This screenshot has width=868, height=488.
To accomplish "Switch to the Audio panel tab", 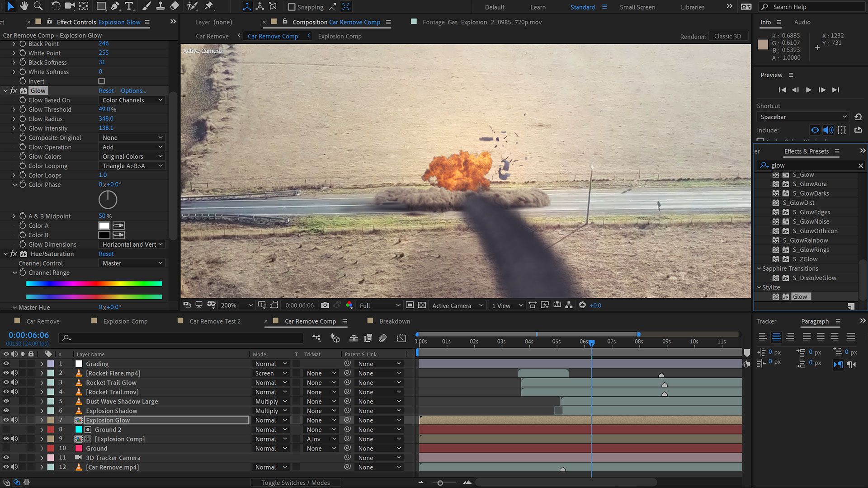I will [x=802, y=22].
